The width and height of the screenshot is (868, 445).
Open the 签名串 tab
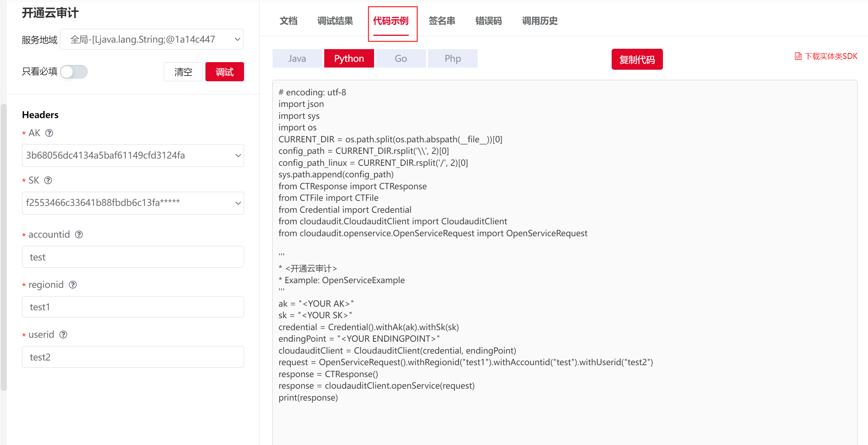(442, 21)
